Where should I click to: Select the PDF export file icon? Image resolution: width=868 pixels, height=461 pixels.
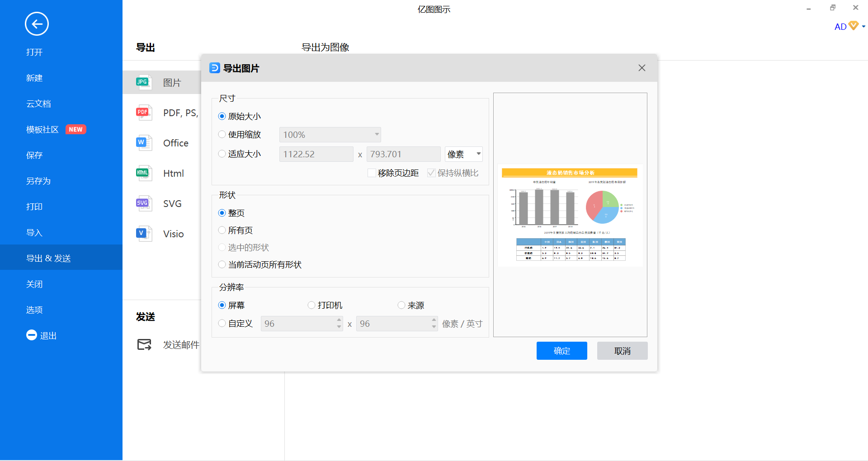pos(144,113)
